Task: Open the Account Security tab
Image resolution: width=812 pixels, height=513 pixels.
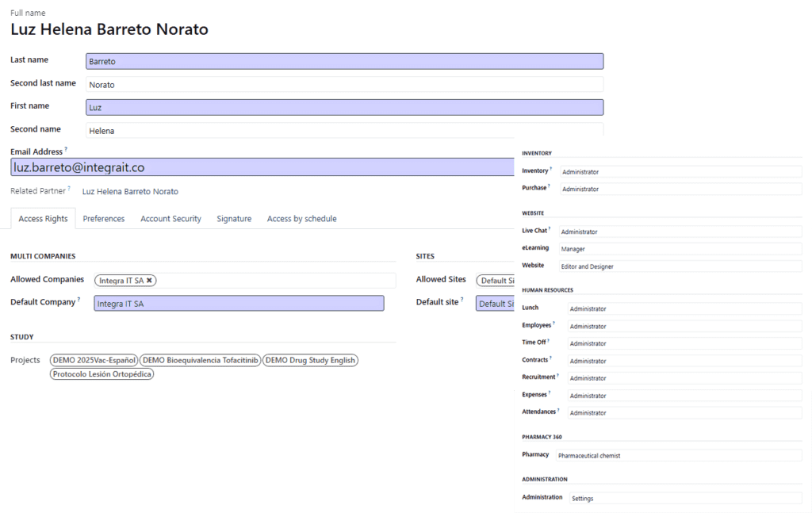Action: (170, 218)
